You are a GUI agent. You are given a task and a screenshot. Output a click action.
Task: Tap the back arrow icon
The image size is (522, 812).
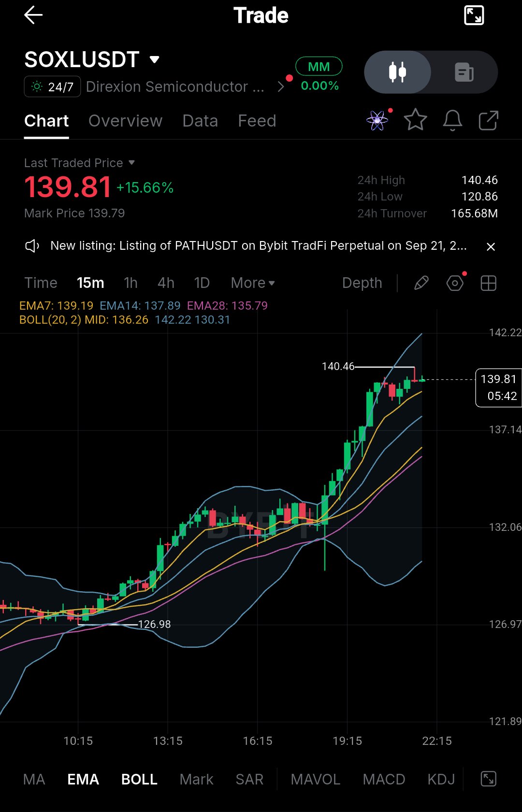(33, 15)
